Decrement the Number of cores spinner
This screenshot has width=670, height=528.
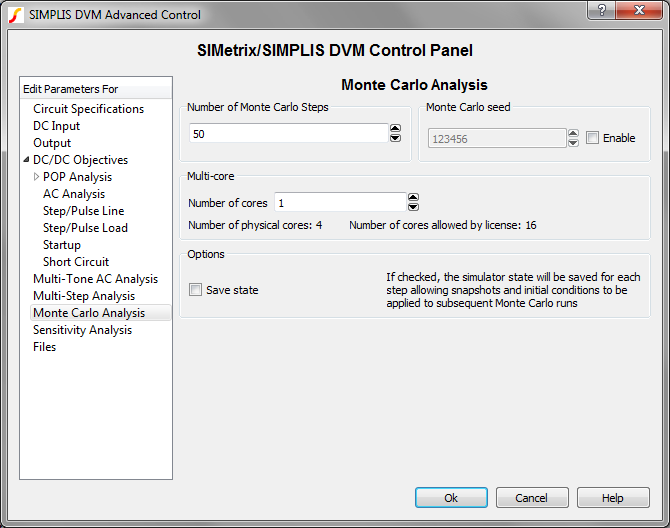click(x=413, y=207)
